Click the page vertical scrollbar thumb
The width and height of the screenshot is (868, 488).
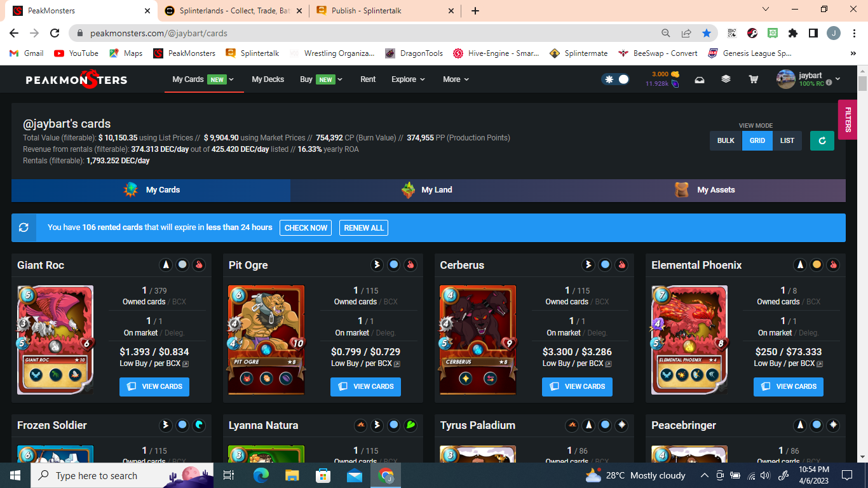[862, 83]
